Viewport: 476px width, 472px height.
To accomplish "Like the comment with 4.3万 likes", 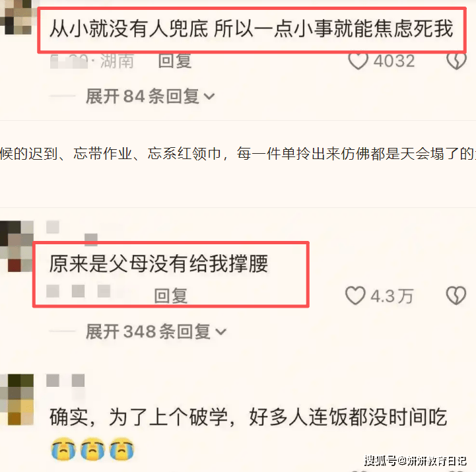I will tap(355, 295).
